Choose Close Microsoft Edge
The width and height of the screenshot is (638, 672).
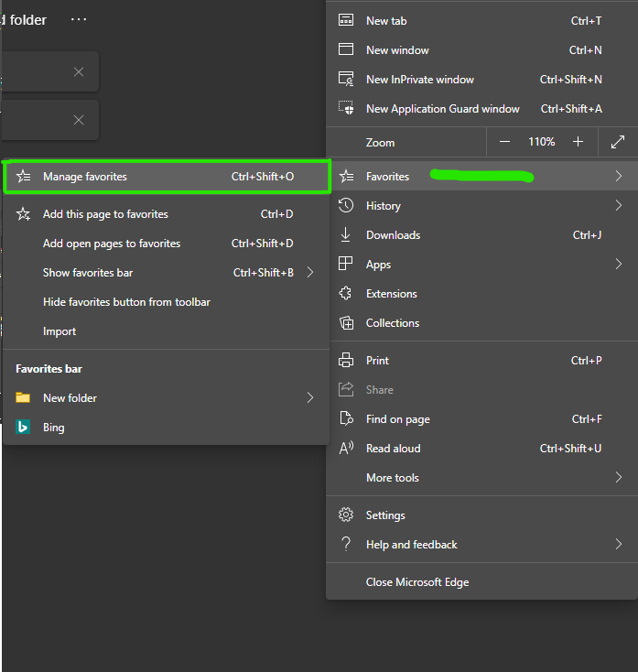[481, 582]
